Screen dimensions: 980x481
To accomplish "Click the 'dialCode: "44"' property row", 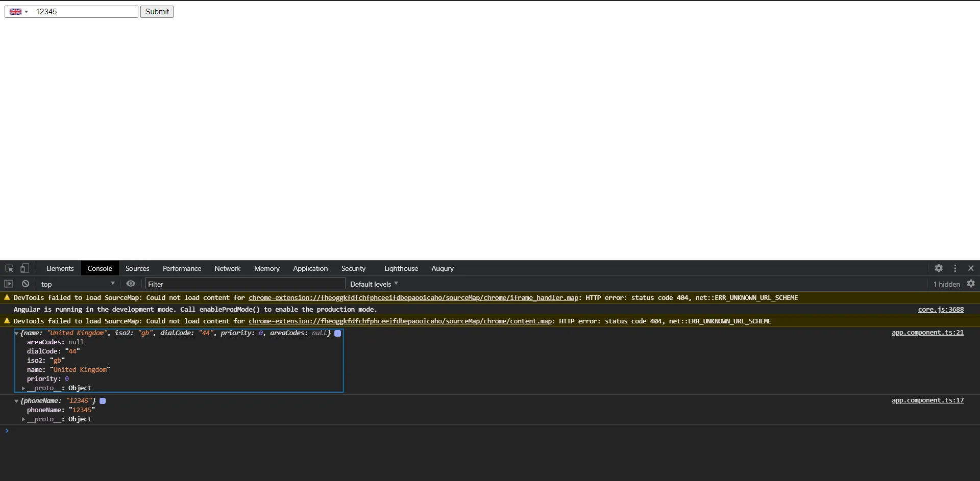I will [54, 351].
